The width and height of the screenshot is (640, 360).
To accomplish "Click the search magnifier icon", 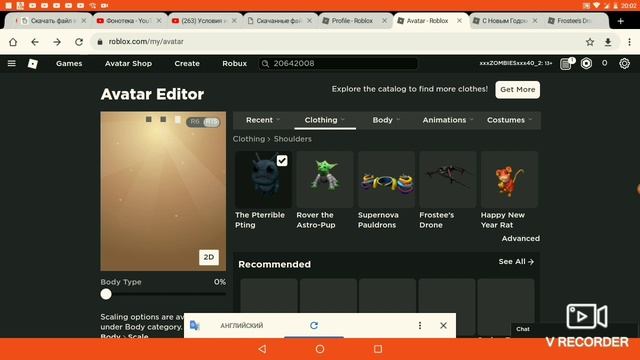I will click(x=265, y=64).
